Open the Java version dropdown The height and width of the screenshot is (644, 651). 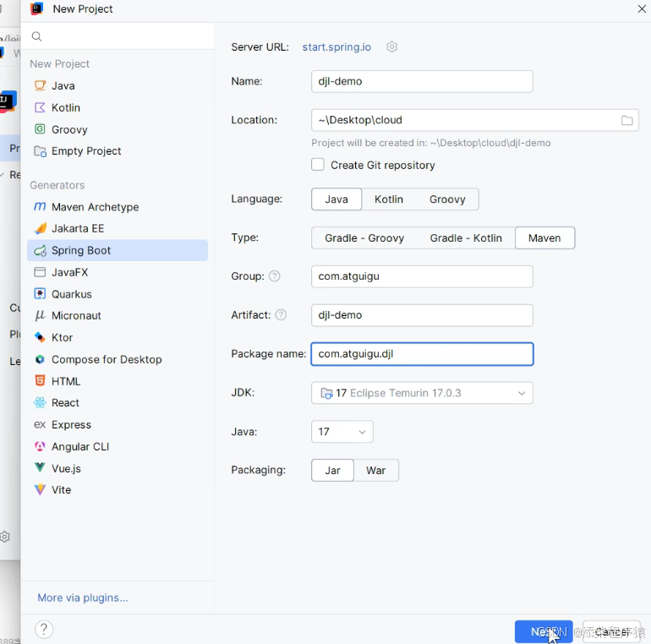[342, 432]
